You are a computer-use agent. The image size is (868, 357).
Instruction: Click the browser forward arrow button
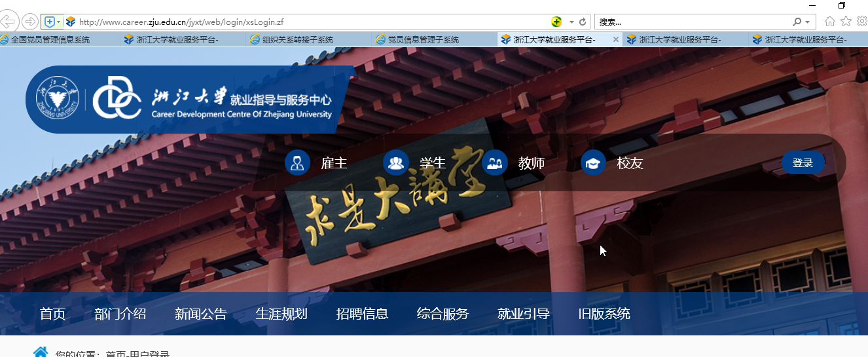(x=30, y=22)
